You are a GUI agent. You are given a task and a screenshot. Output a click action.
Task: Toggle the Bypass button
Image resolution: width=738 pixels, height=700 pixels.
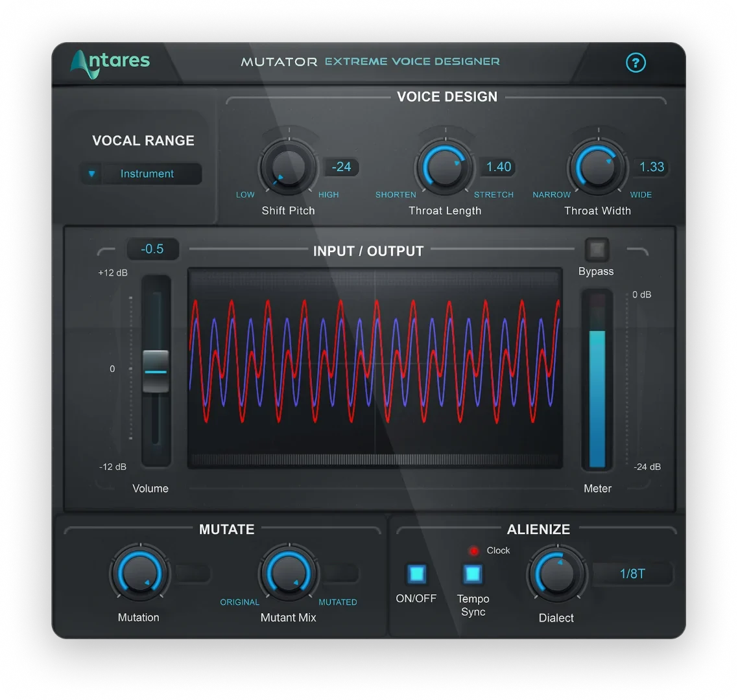(x=597, y=250)
